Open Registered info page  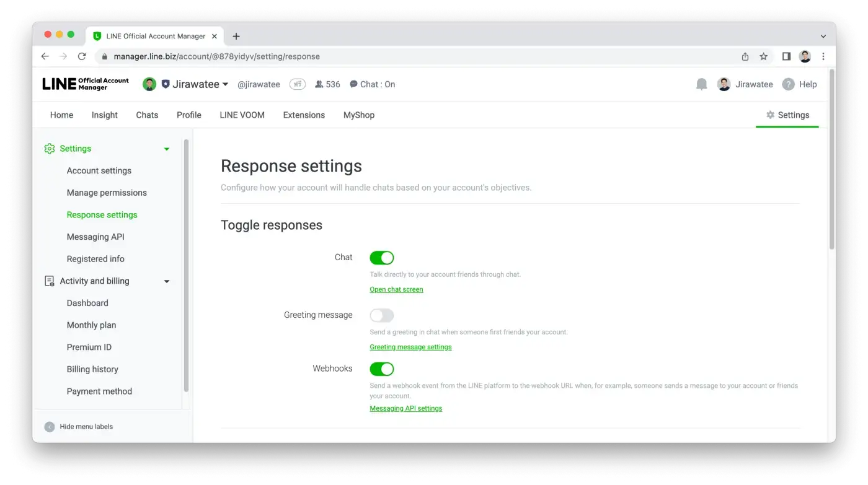point(95,259)
